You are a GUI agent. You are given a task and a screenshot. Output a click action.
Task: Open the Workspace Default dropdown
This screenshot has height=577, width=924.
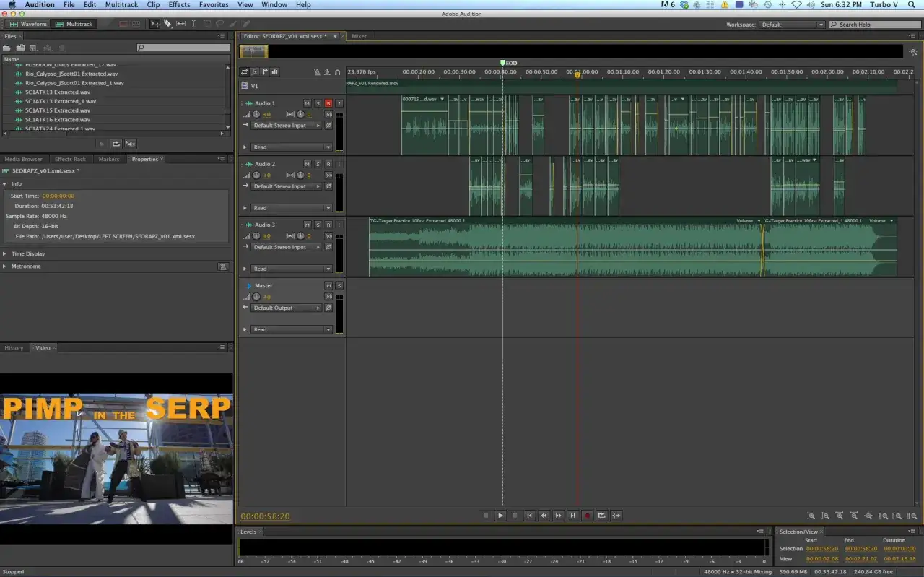click(792, 25)
